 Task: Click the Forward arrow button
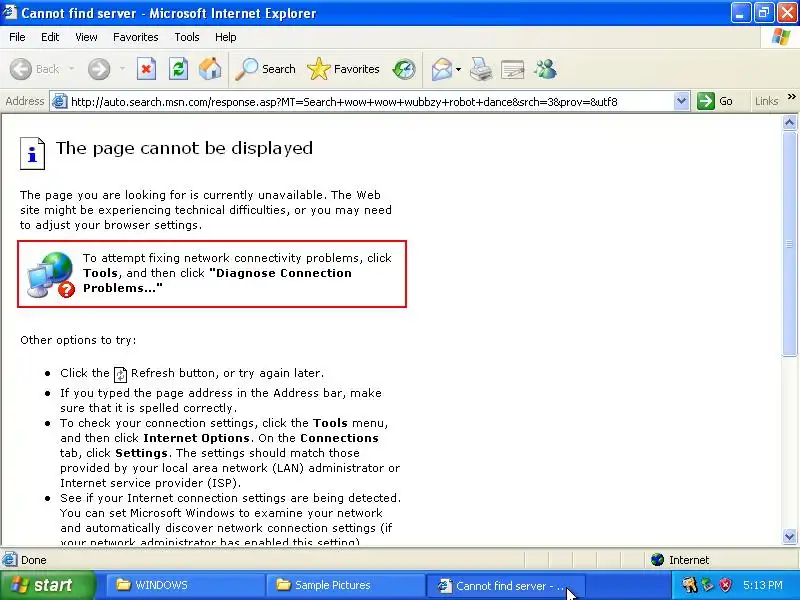[x=99, y=69]
